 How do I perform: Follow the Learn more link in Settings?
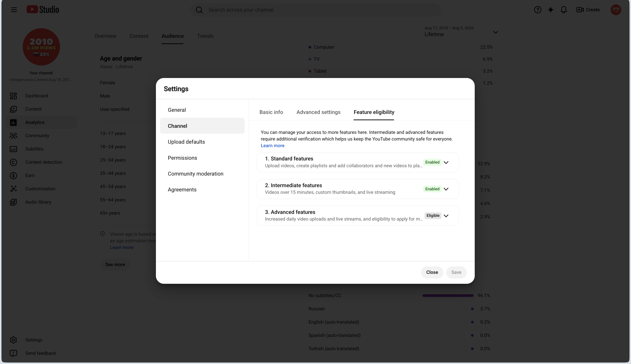(x=272, y=145)
